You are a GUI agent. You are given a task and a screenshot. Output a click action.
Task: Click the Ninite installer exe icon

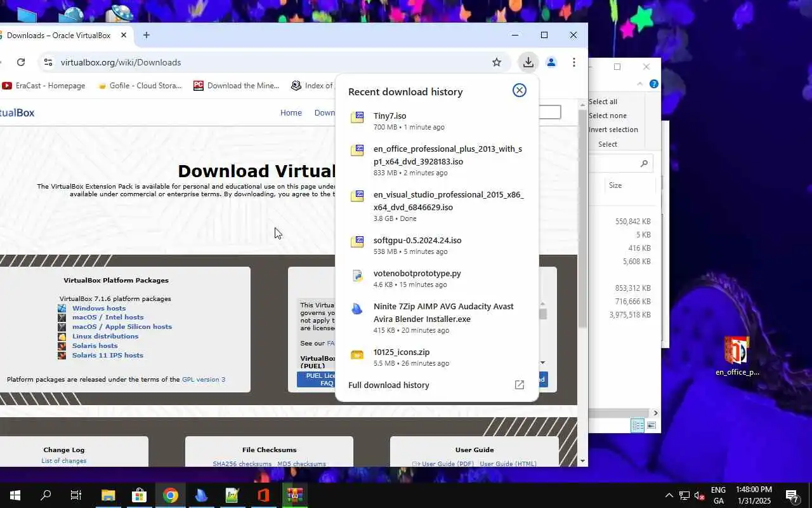357,309
